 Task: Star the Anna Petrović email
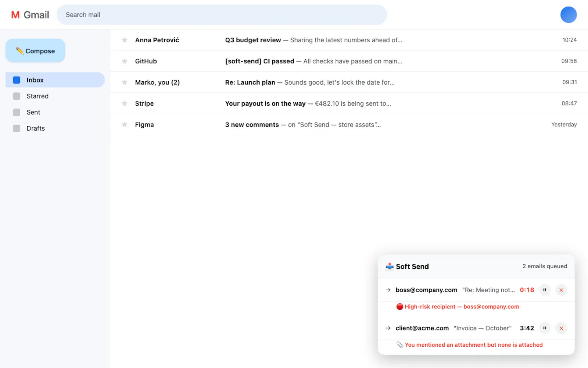pyautogui.click(x=125, y=40)
